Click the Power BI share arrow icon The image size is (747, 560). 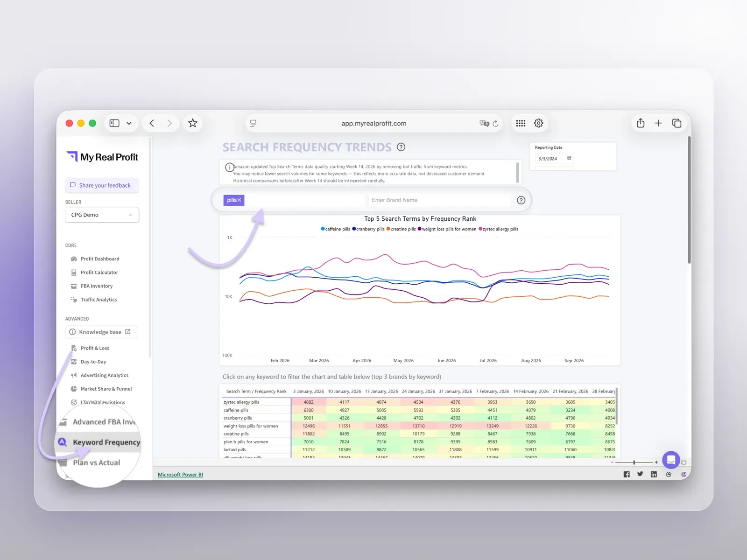pos(669,475)
